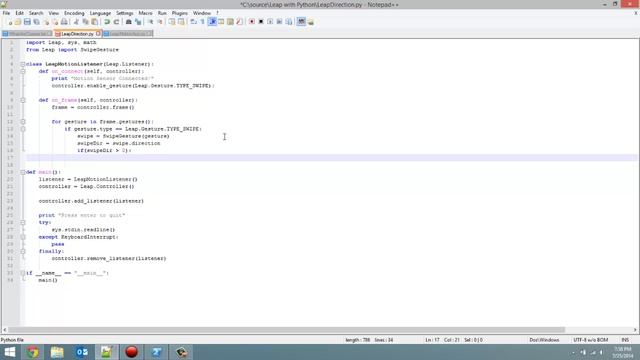This screenshot has height=360, width=640.
Task: Open the Document Map toolbar icon
Action: tap(230, 22)
